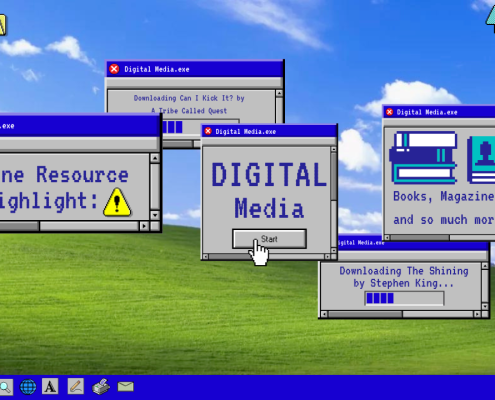This screenshot has height=400, width=495.
Task: Click the 'Media' heading text
Action: coord(269,208)
